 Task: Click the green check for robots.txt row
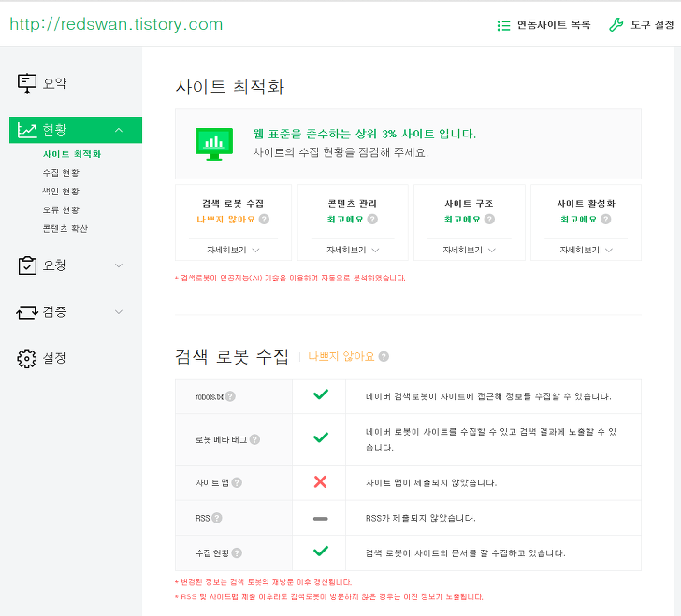[321, 394]
